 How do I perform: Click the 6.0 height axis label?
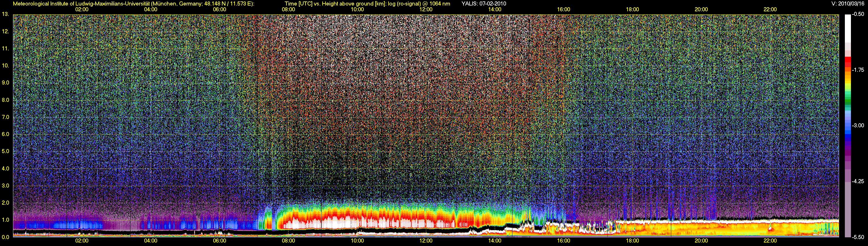(x=5, y=134)
